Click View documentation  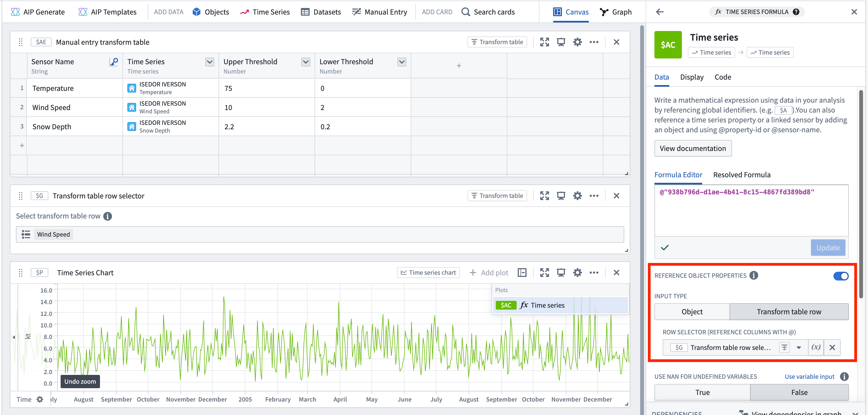[x=693, y=148]
